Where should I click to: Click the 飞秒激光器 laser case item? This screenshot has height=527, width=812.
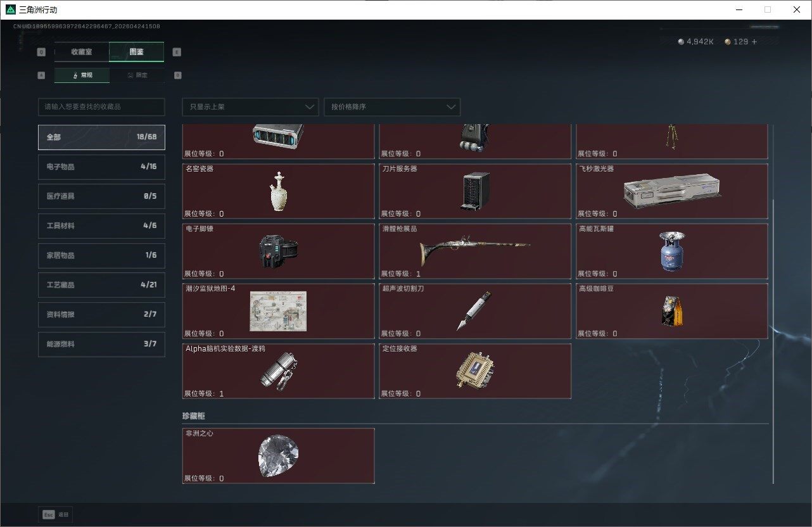(x=672, y=191)
